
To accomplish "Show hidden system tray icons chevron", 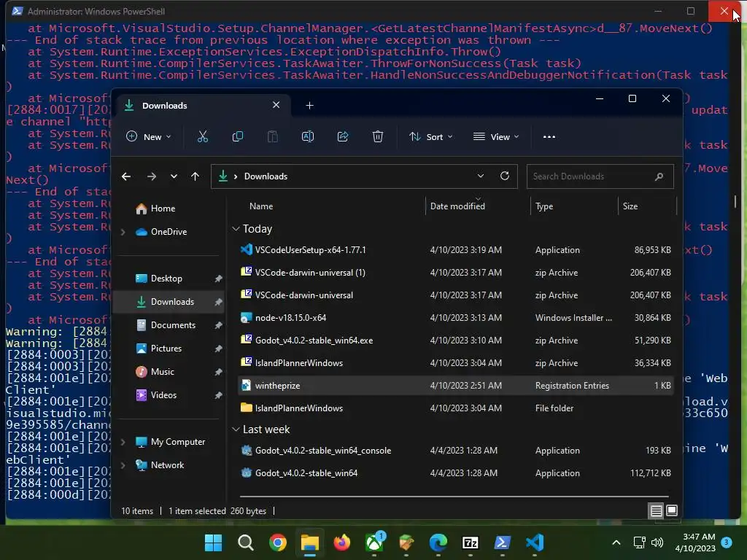I will pos(616,542).
